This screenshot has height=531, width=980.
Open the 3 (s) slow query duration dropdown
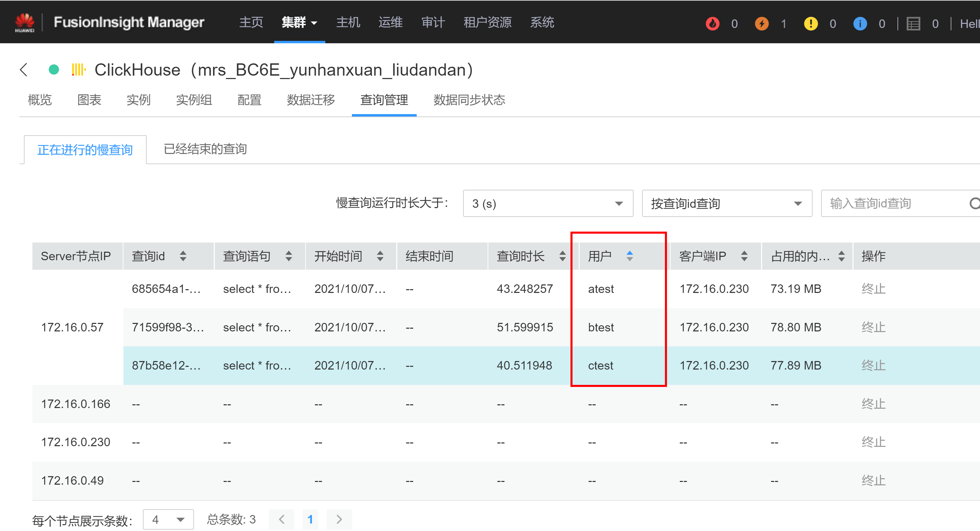[x=547, y=204]
